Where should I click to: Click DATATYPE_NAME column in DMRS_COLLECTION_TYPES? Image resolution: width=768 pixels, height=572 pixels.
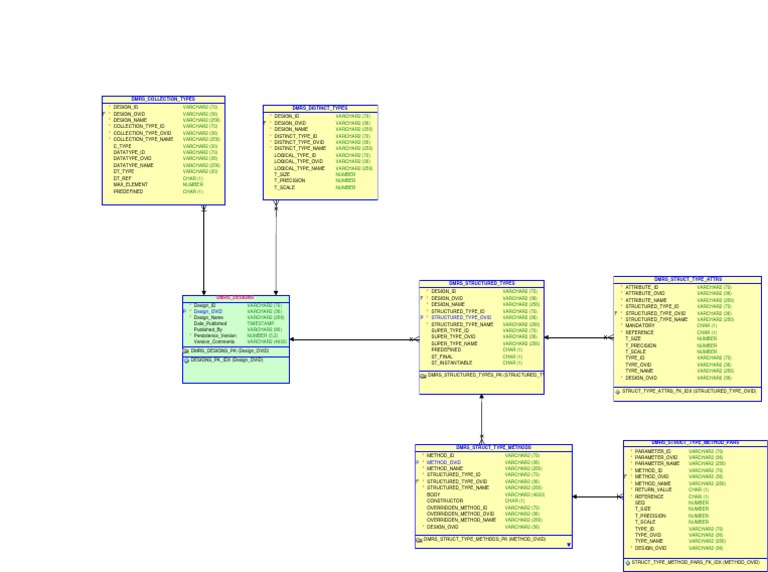click(133, 165)
